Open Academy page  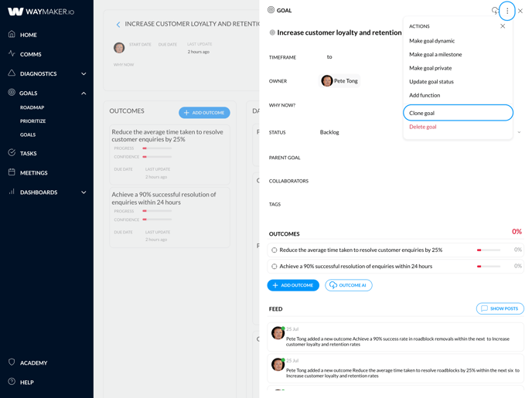(x=33, y=362)
